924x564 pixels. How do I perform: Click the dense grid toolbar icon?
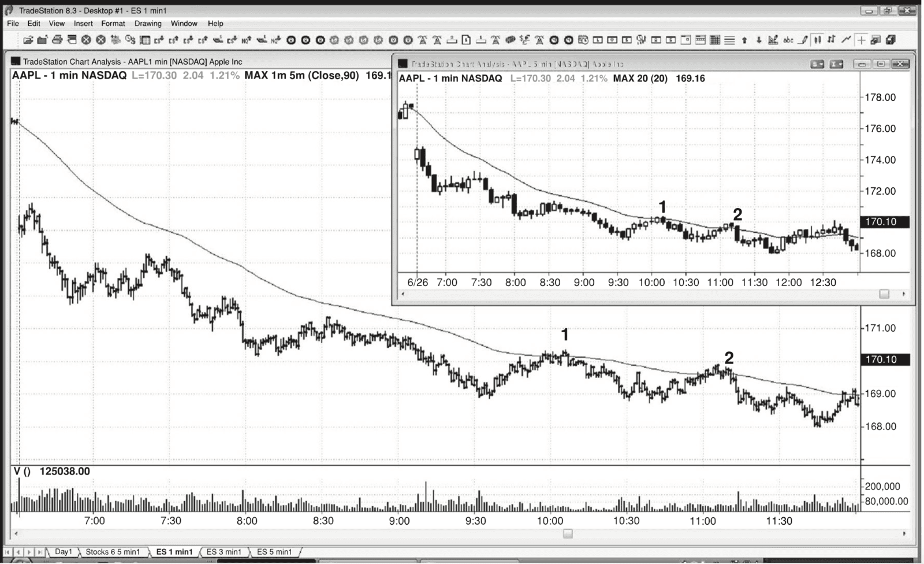pos(715,40)
